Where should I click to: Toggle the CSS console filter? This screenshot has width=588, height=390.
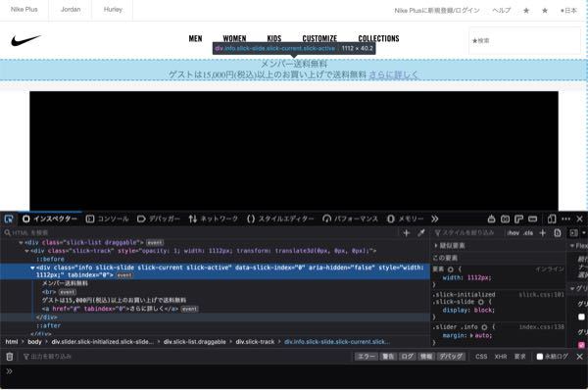[481, 357]
